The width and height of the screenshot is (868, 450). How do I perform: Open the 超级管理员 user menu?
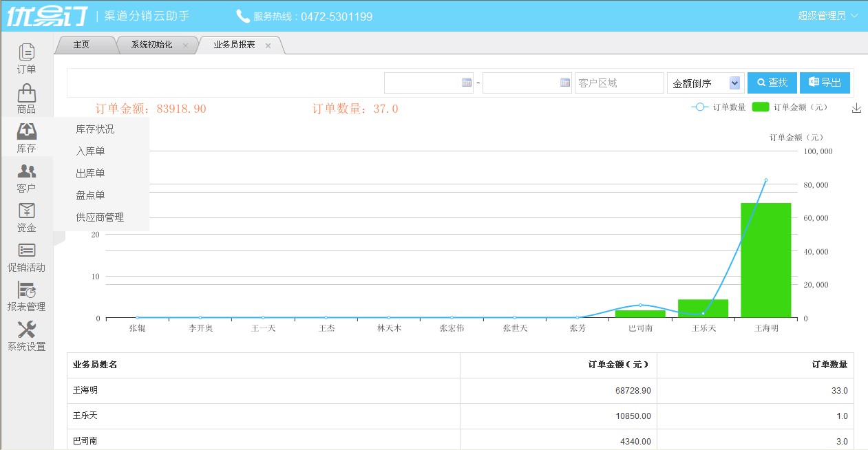pos(827,16)
